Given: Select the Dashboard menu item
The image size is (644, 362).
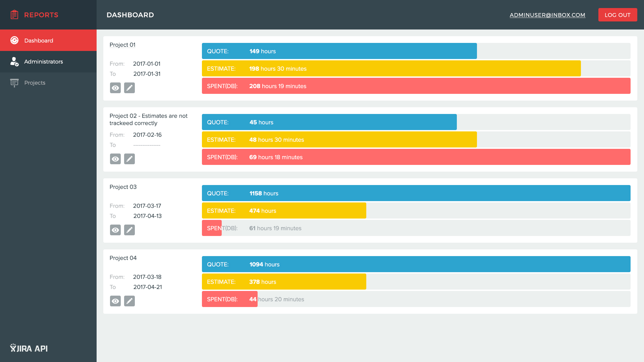Looking at the screenshot, I should pos(48,40).
